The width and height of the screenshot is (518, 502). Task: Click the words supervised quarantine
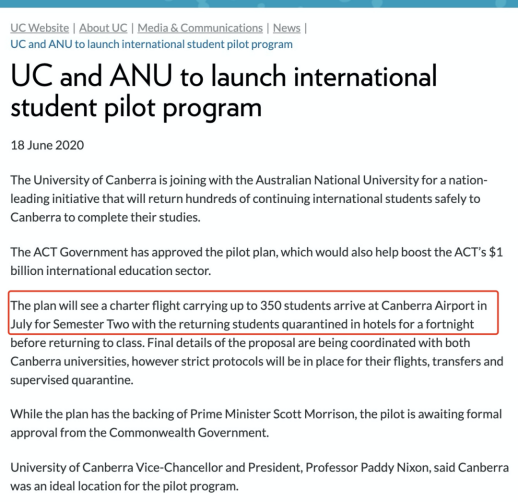point(71,380)
